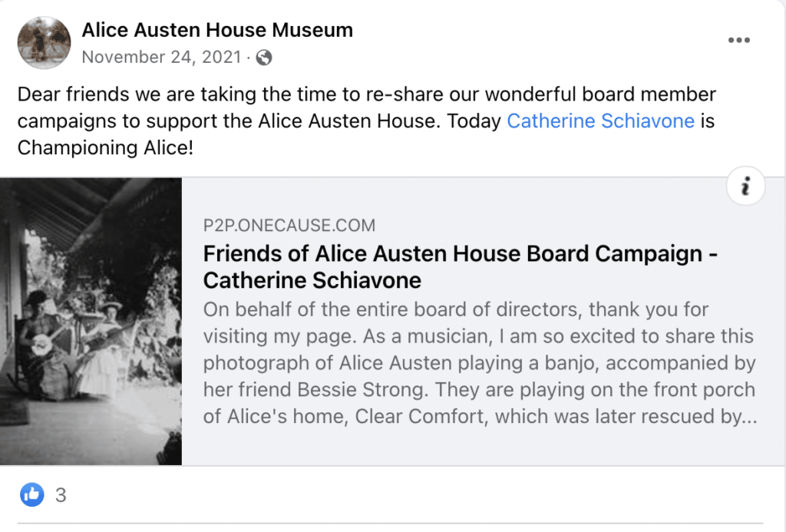Open the P2P.ONECAUSE.COM source domain label

tap(289, 226)
